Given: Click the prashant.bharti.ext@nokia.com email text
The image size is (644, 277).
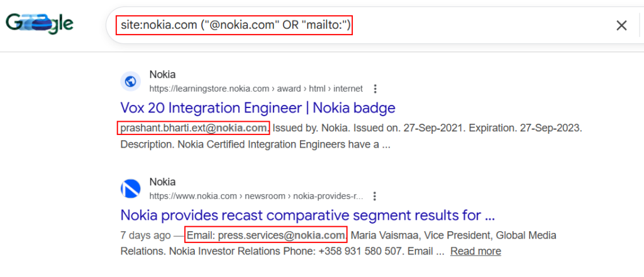Looking at the screenshot, I should tap(194, 128).
